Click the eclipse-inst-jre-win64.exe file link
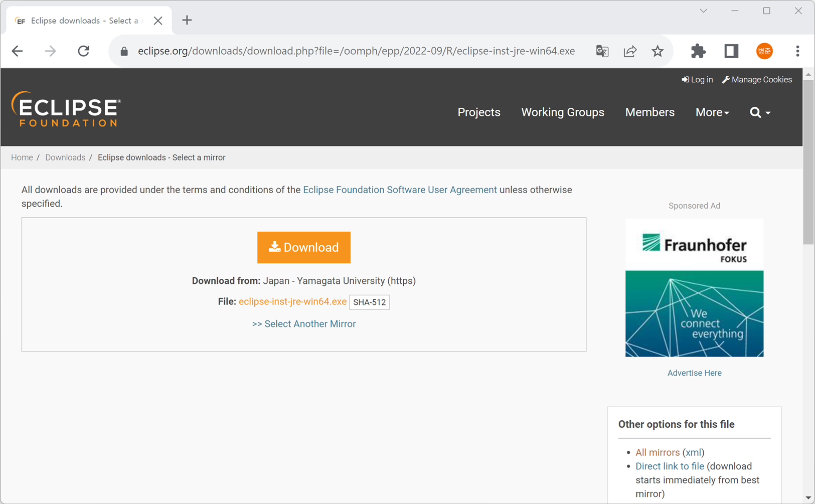Image resolution: width=815 pixels, height=504 pixels. [292, 301]
